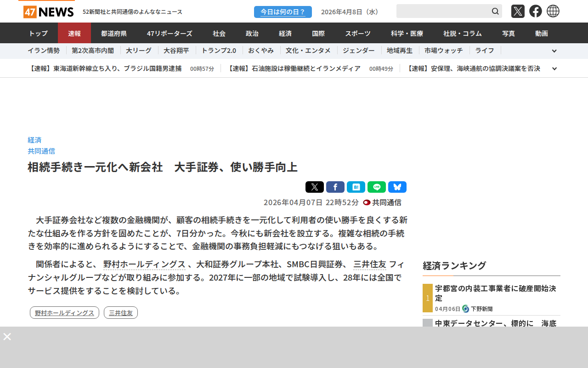Open the 47リポーターズ nav tab

pyautogui.click(x=170, y=33)
